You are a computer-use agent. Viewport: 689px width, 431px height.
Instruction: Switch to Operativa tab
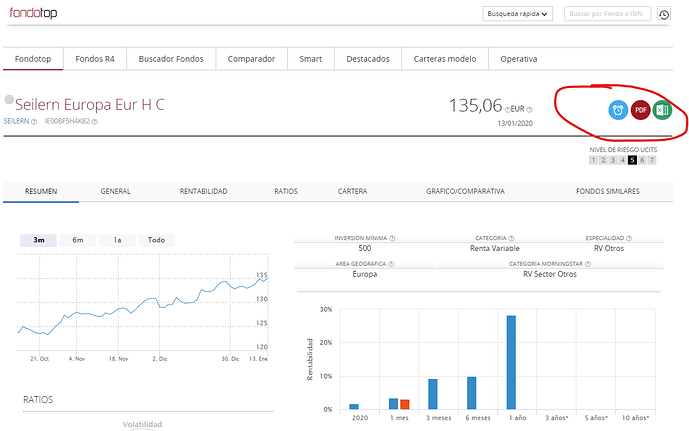[x=519, y=59]
